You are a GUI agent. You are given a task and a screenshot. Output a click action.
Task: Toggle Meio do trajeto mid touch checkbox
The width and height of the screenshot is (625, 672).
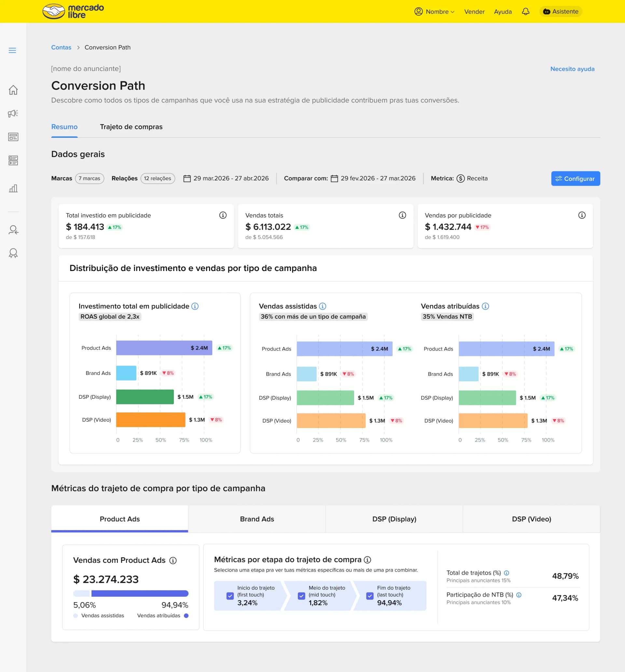point(301,596)
